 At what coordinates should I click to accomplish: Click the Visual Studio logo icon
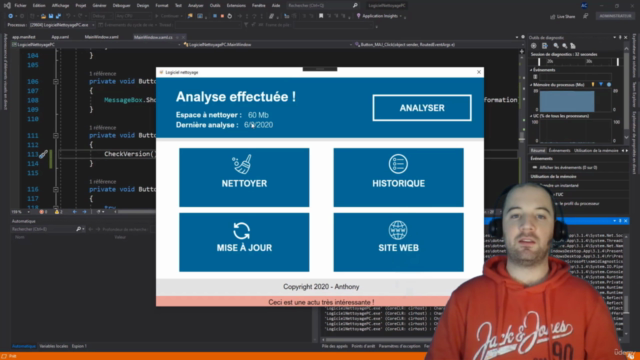click(7, 5)
